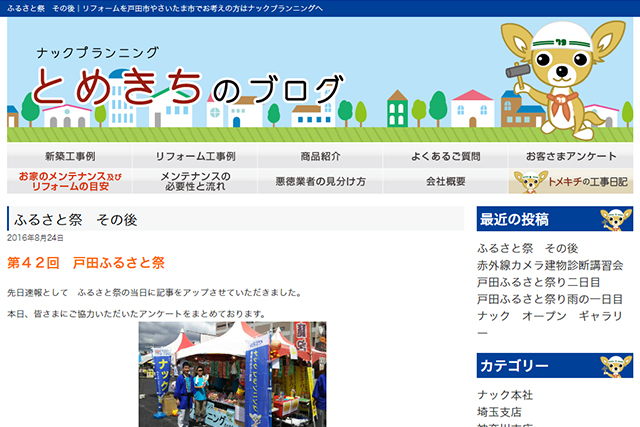640x427 pixels.
Task: Open 赤外線カメラ建物診断講習会 in recent posts
Action: tap(548, 265)
